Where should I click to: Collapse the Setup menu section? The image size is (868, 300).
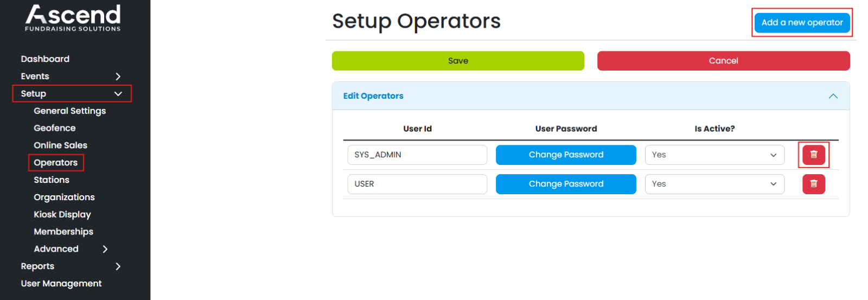[118, 94]
